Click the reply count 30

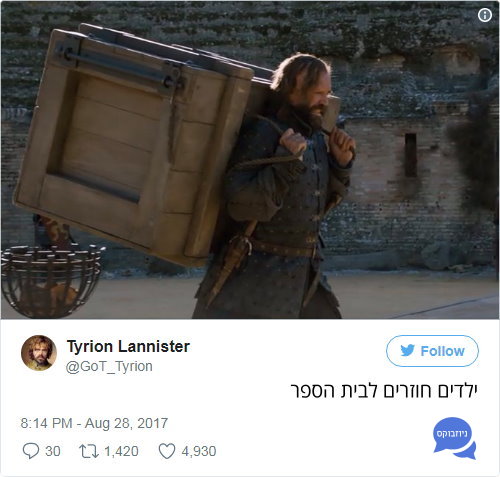(x=53, y=451)
